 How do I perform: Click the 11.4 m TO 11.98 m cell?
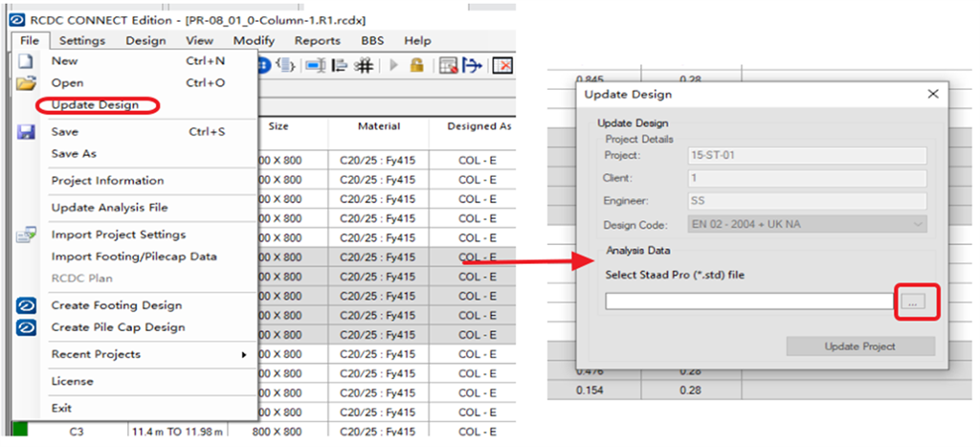point(177,432)
